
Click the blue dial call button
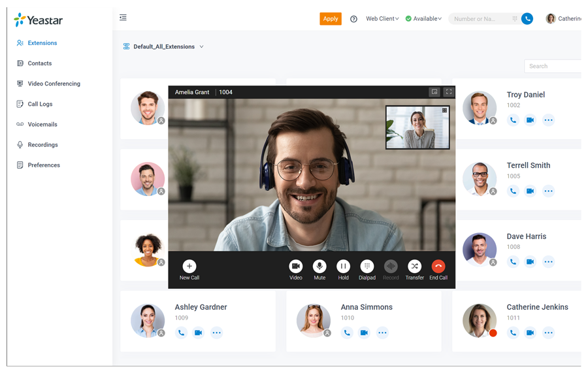[x=527, y=19]
